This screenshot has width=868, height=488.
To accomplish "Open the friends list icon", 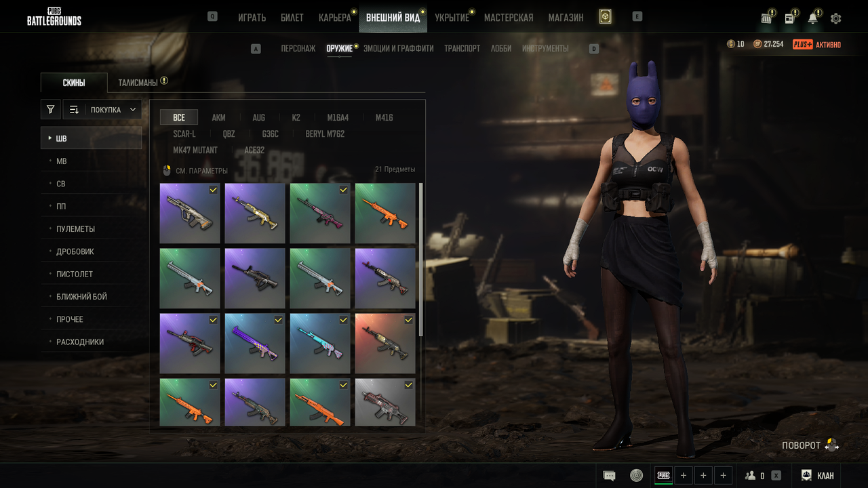I will pyautogui.click(x=750, y=476).
